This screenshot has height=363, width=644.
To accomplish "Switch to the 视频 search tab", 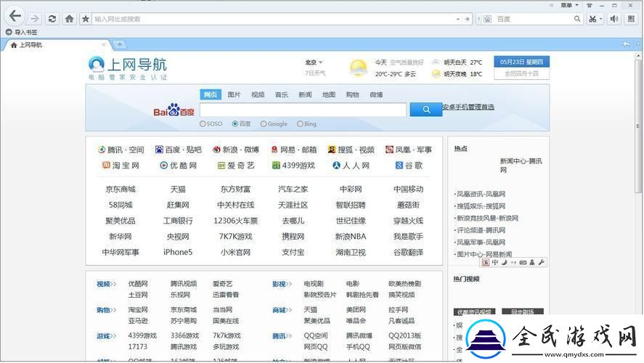I will click(x=258, y=94).
